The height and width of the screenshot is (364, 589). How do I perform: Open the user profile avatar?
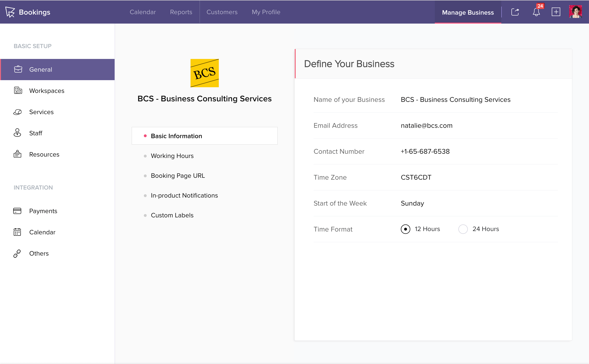[x=575, y=12]
